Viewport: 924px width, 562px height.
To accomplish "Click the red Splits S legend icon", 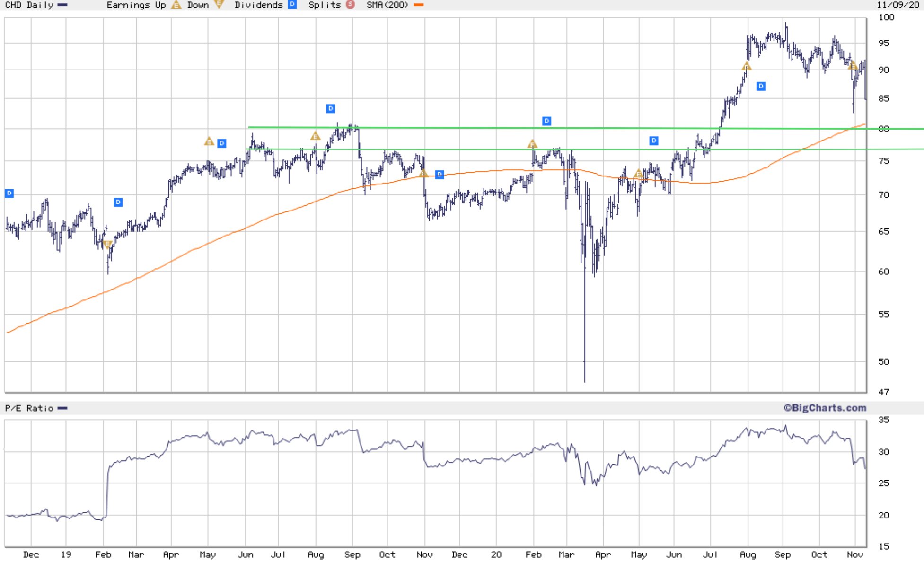I will 350,5.
